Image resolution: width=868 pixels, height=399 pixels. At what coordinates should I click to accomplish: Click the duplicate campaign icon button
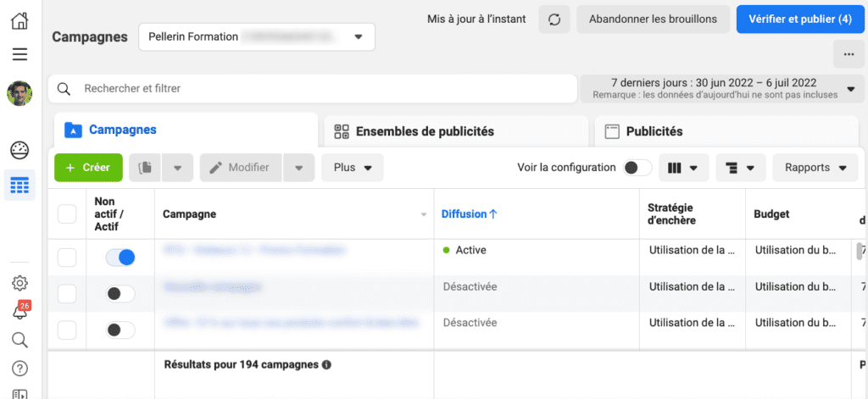(x=145, y=168)
